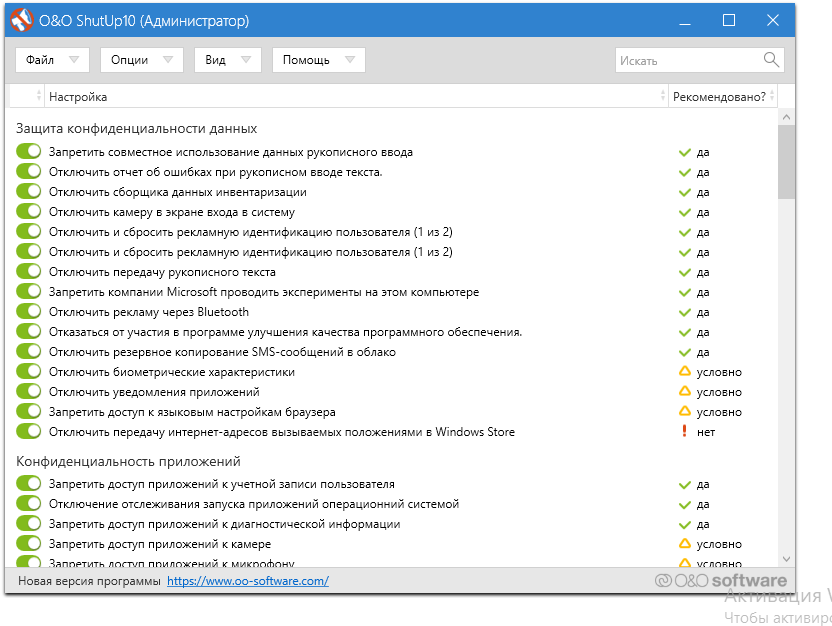Click green checkmark for app launch tracking row
This screenshot has height=626, width=832.
point(684,505)
